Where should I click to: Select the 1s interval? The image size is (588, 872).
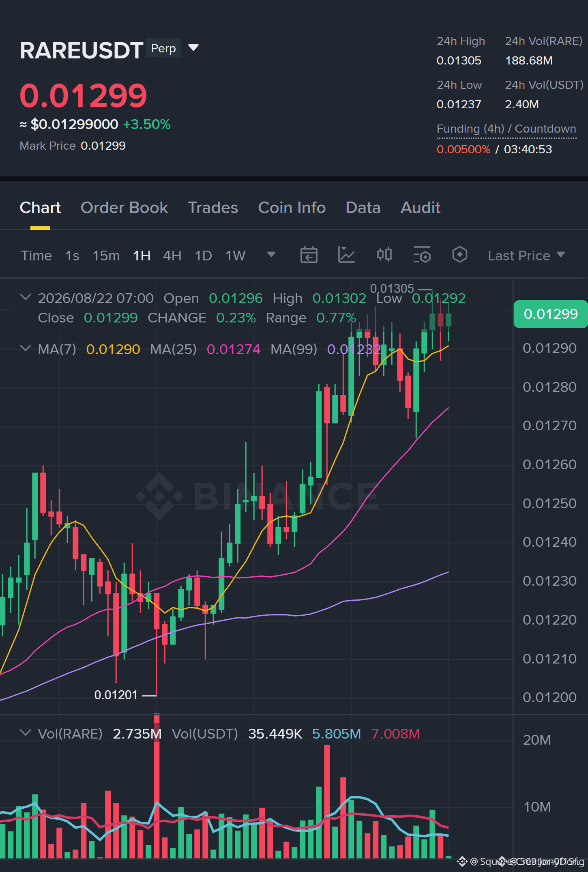coord(72,256)
